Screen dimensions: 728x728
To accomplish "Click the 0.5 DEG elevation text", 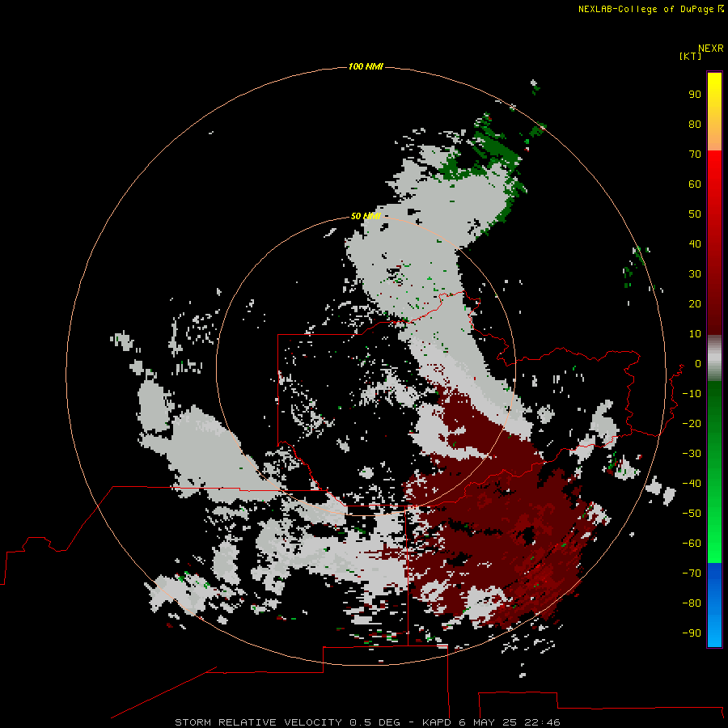I will tap(375, 722).
